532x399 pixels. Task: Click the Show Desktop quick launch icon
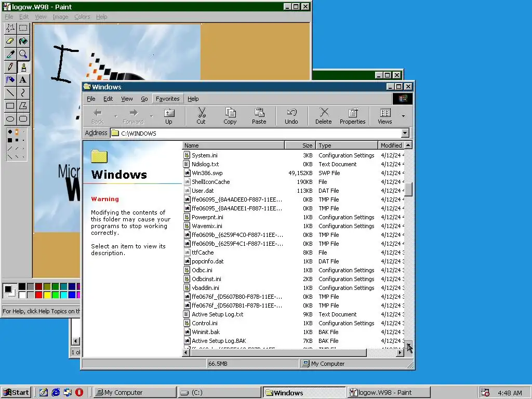click(x=44, y=392)
